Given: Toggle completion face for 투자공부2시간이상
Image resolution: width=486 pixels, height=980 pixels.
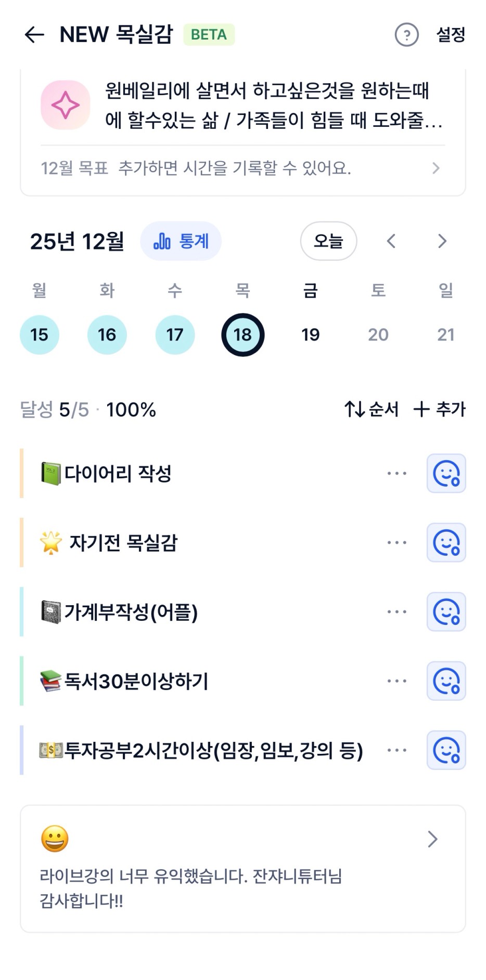Looking at the screenshot, I should pyautogui.click(x=446, y=750).
